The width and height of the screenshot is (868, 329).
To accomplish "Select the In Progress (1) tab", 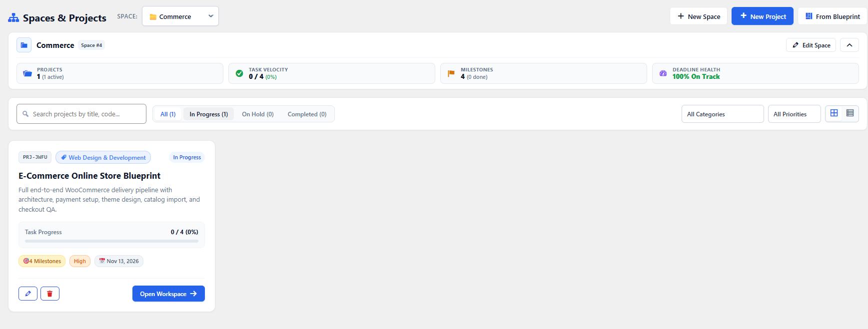I will click(209, 114).
